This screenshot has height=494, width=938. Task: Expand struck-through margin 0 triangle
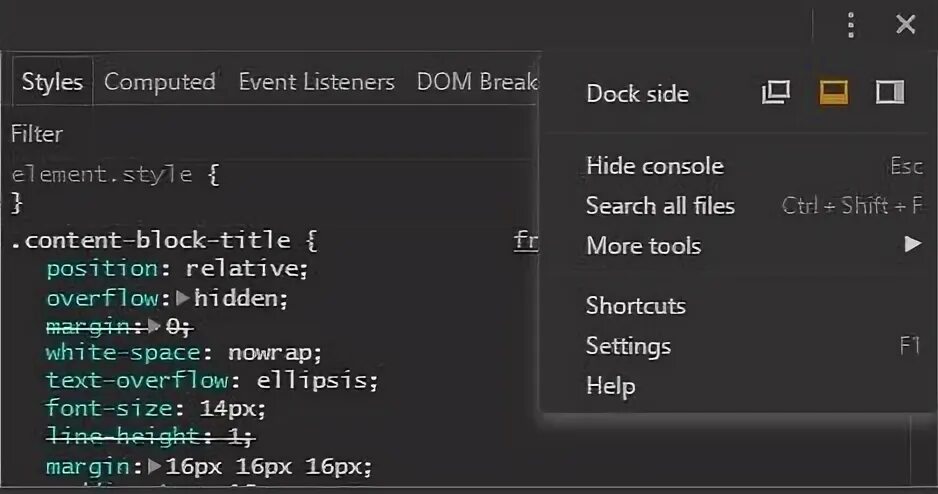(154, 326)
